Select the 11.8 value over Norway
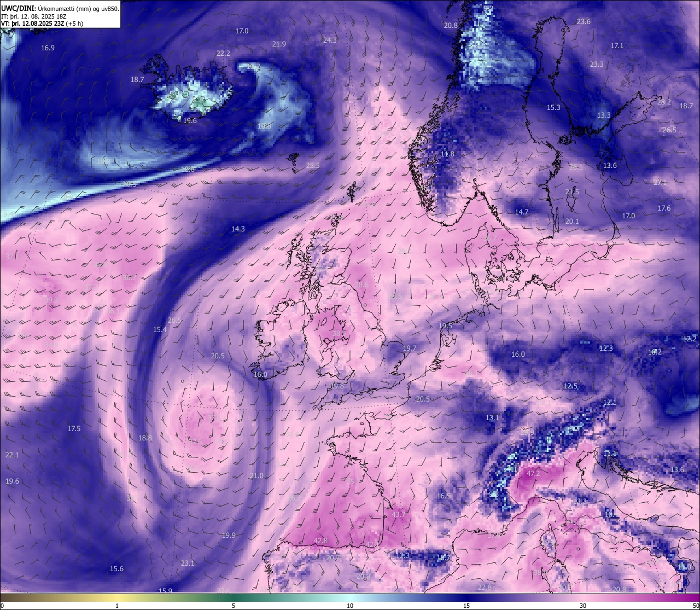Viewport: 700px width, 610px height. tap(447, 154)
